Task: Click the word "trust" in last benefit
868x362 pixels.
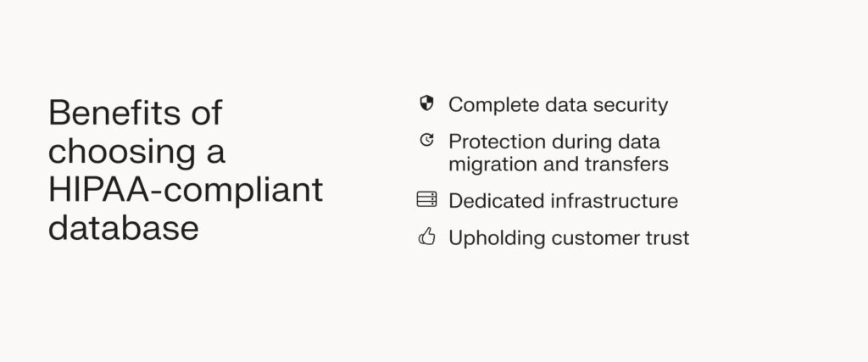Action: [x=668, y=238]
